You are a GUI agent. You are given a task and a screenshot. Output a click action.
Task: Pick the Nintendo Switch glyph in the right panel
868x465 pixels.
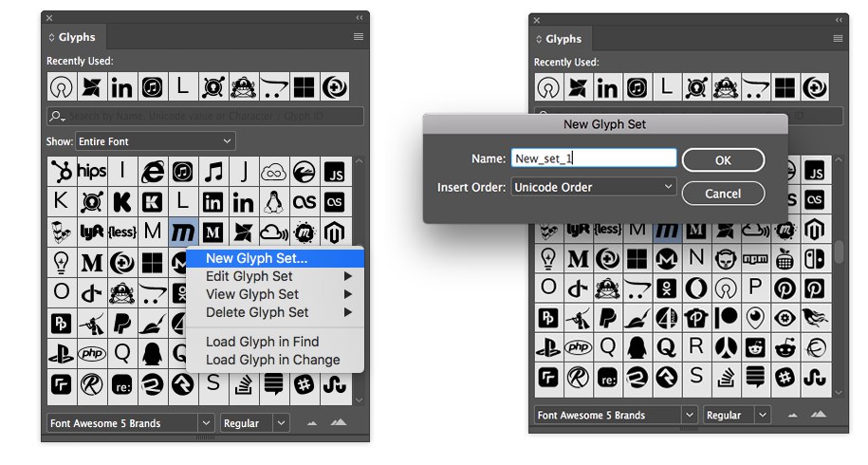click(814, 258)
